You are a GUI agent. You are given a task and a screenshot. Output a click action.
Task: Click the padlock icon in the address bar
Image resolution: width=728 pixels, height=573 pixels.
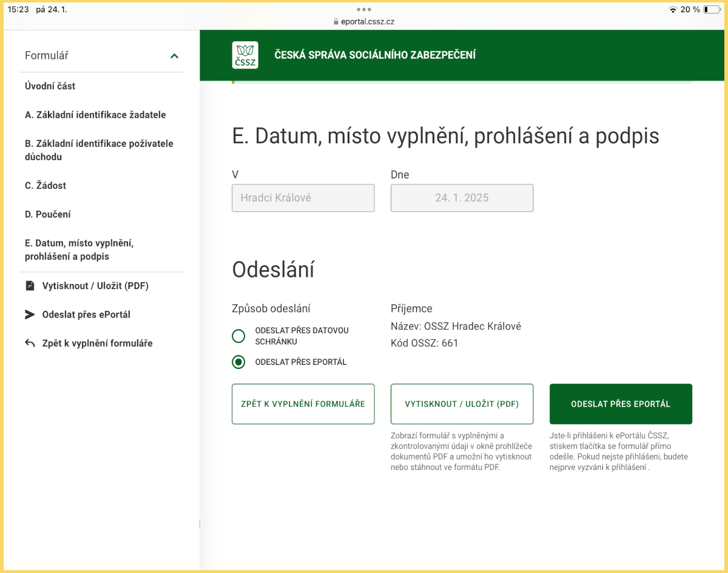tap(335, 20)
